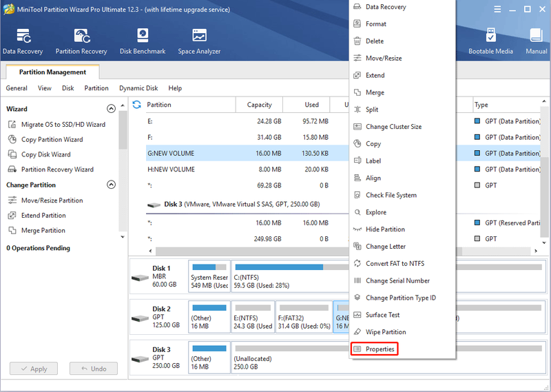Open the Space Analyzer tool
Viewport: 551px width, 392px height.
coord(199,41)
